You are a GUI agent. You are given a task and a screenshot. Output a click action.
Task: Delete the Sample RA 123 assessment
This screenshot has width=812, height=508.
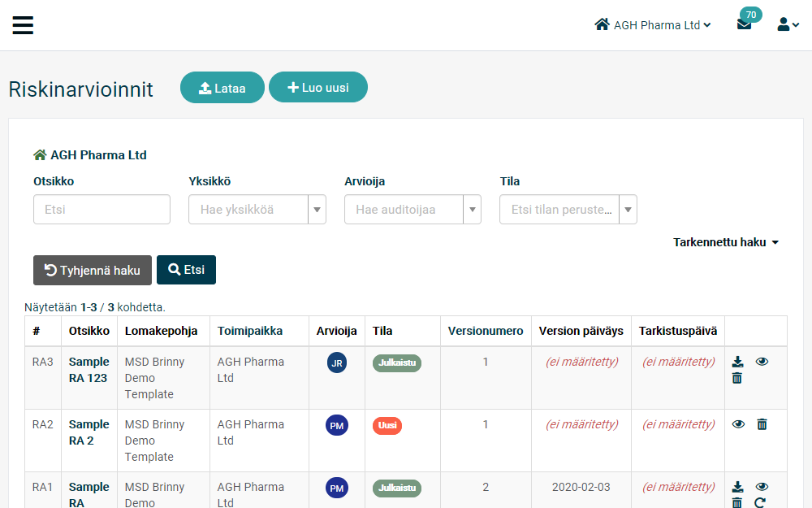point(737,379)
